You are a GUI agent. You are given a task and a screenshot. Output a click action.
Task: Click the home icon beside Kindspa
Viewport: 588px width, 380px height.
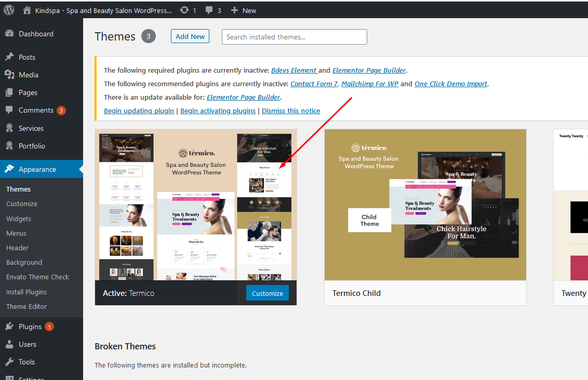click(26, 10)
